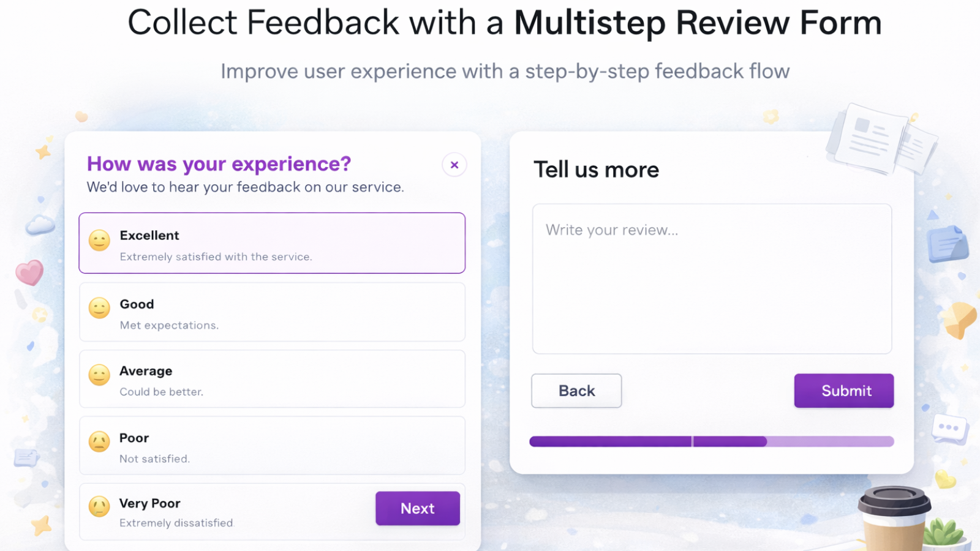Click the Poor rating sad-face icon
Screen dimensions: 980x551
[x=99, y=442]
